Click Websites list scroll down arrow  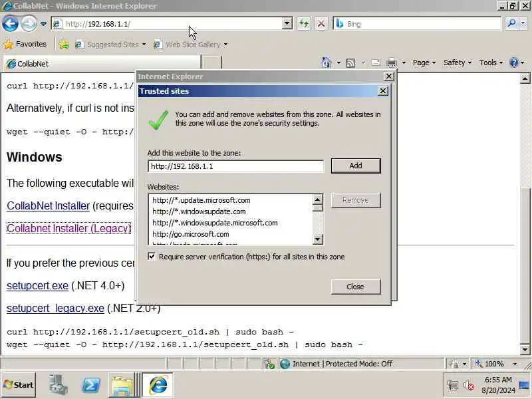[x=317, y=239]
